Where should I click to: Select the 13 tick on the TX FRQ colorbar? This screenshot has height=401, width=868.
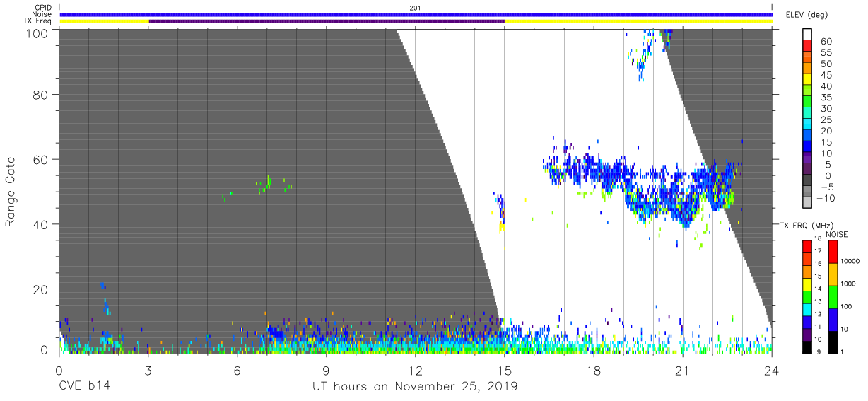[x=816, y=302]
